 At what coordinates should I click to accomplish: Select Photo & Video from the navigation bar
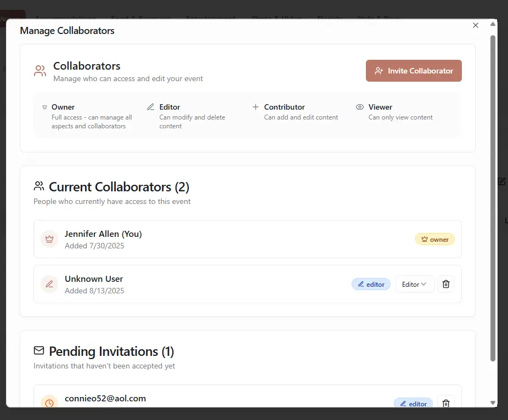276,18
